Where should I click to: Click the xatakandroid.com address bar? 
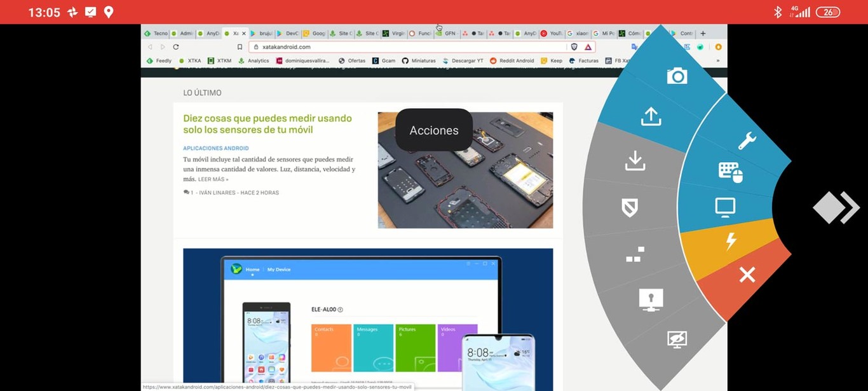[x=407, y=47]
